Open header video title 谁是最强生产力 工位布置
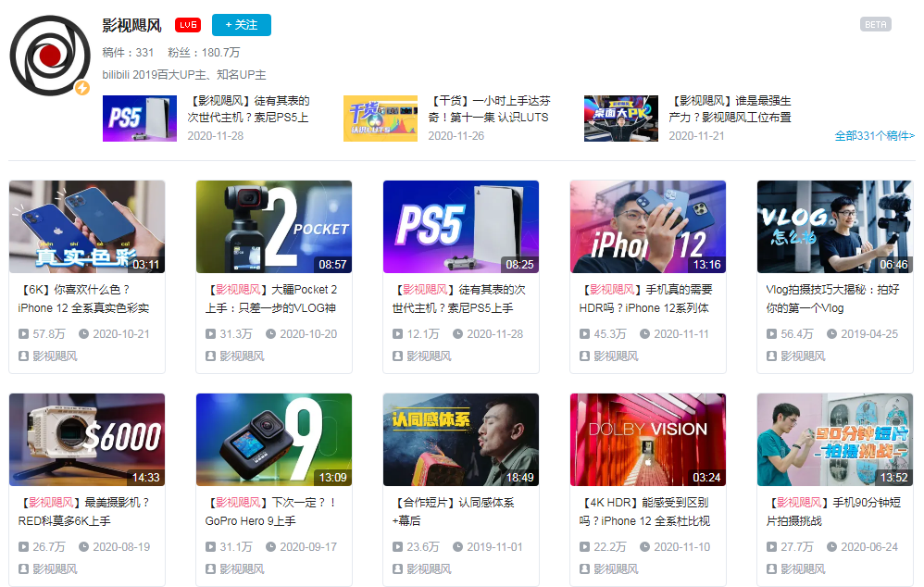The image size is (924, 587). [730, 109]
